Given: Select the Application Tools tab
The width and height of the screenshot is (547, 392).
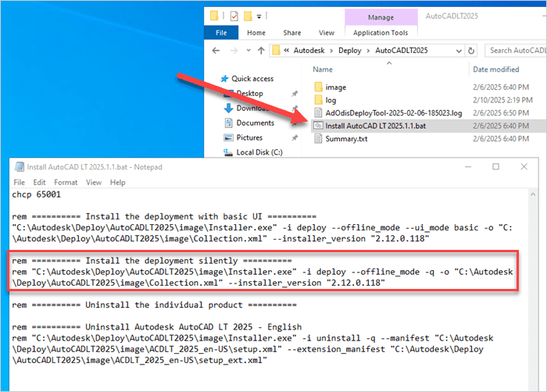Looking at the screenshot, I should click(381, 33).
